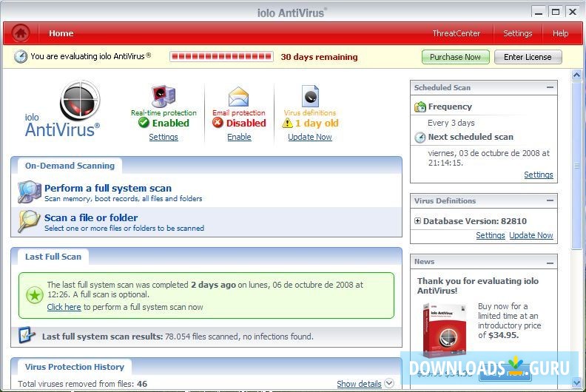Click the red Disabled cross icon
The width and height of the screenshot is (586, 392).
point(218,123)
